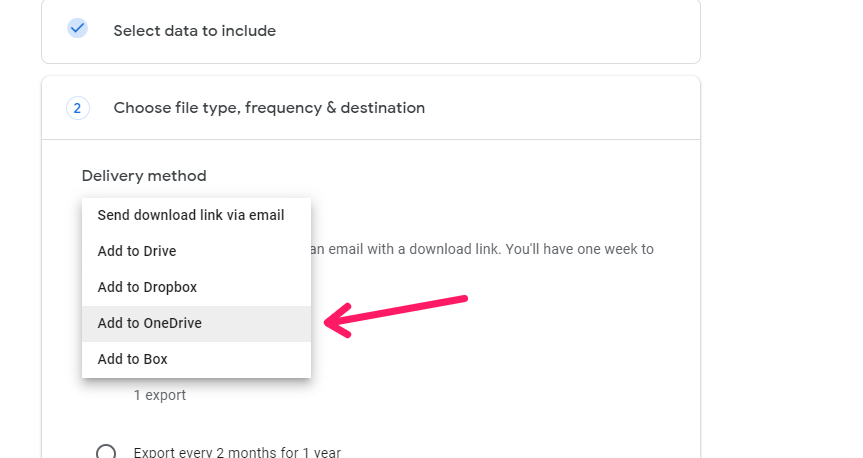
Task: Select 'Add to Drive' delivery option
Action: click(x=137, y=251)
